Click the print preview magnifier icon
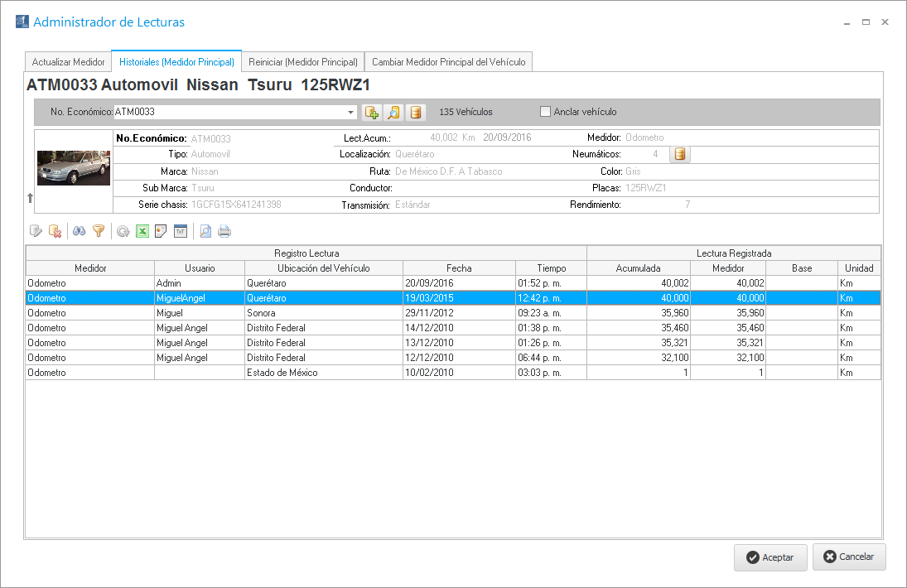The height and width of the screenshot is (588, 907). coord(205,232)
